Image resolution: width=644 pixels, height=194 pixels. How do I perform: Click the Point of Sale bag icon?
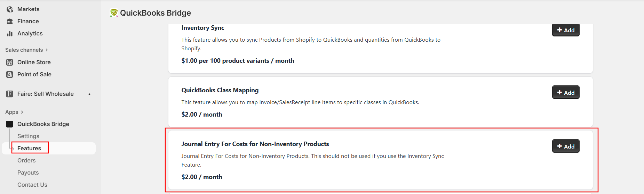10,74
